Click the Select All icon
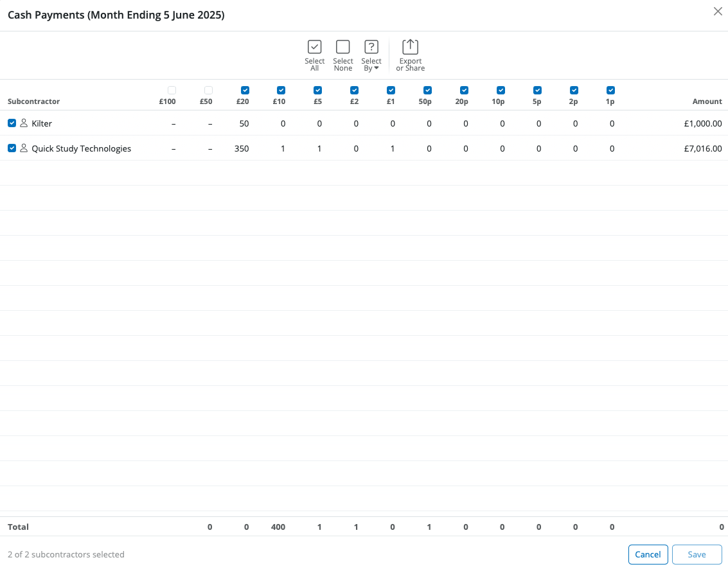The image size is (728, 569). coord(314,48)
